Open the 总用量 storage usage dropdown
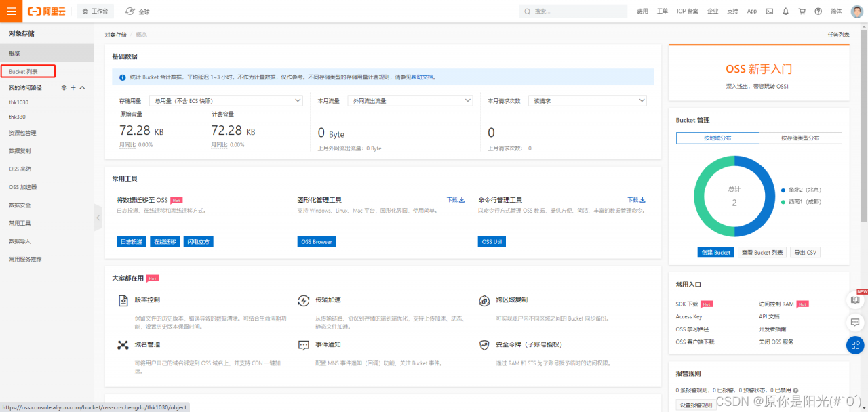 coord(226,100)
